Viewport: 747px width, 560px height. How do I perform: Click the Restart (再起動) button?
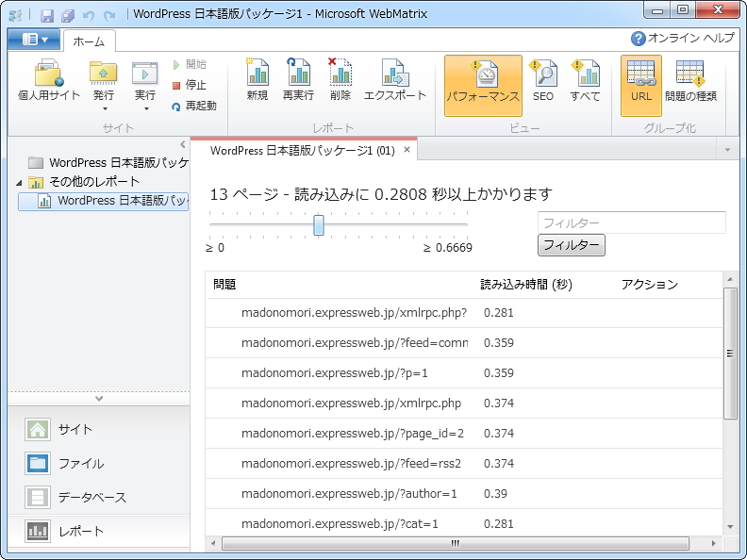click(194, 106)
